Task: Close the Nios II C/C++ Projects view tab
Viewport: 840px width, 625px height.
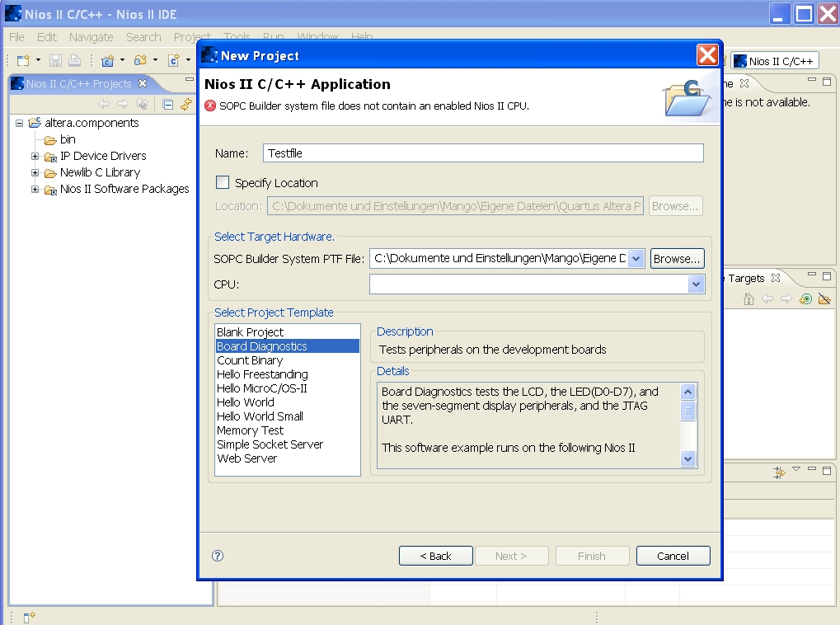Action: pos(143,83)
